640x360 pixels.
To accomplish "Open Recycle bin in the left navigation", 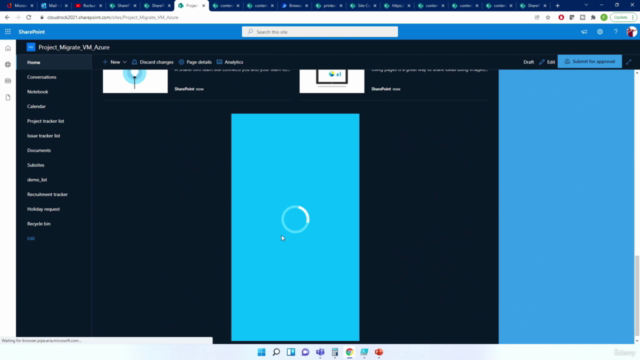I will point(39,224).
